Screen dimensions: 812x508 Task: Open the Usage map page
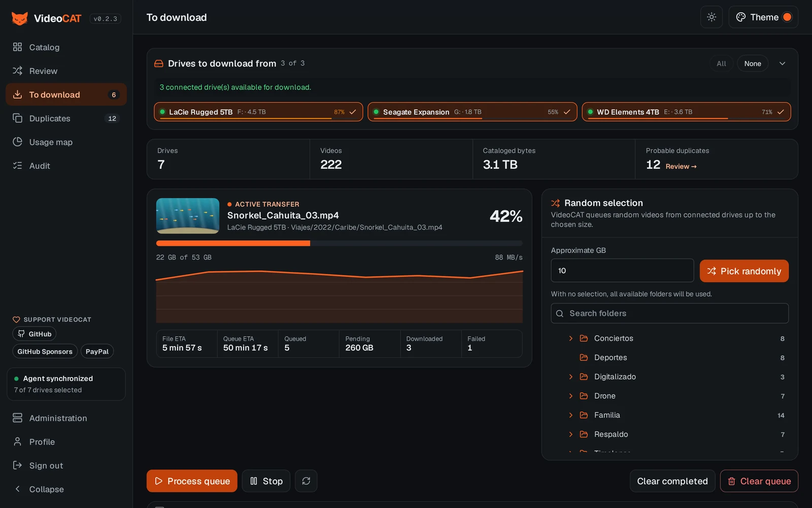click(66, 142)
